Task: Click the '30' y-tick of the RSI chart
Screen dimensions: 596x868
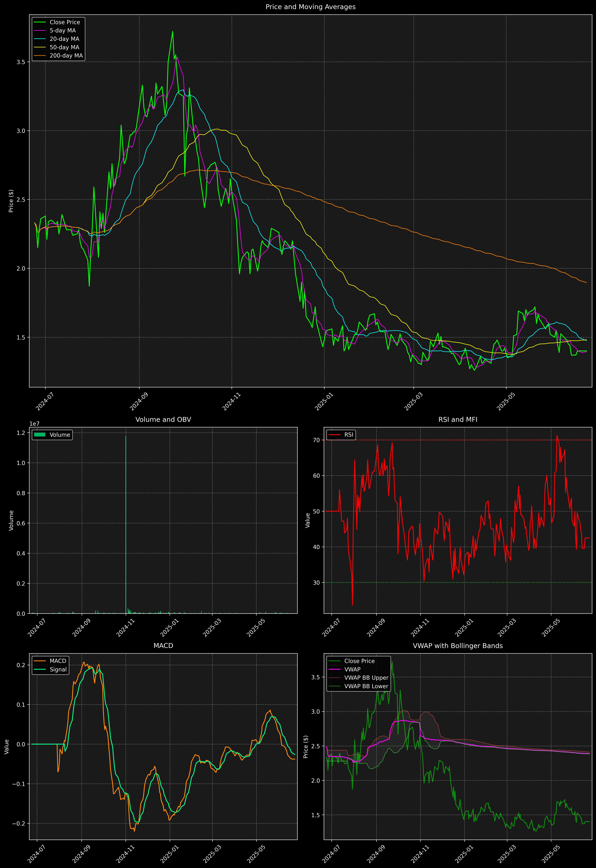Action: coord(317,583)
